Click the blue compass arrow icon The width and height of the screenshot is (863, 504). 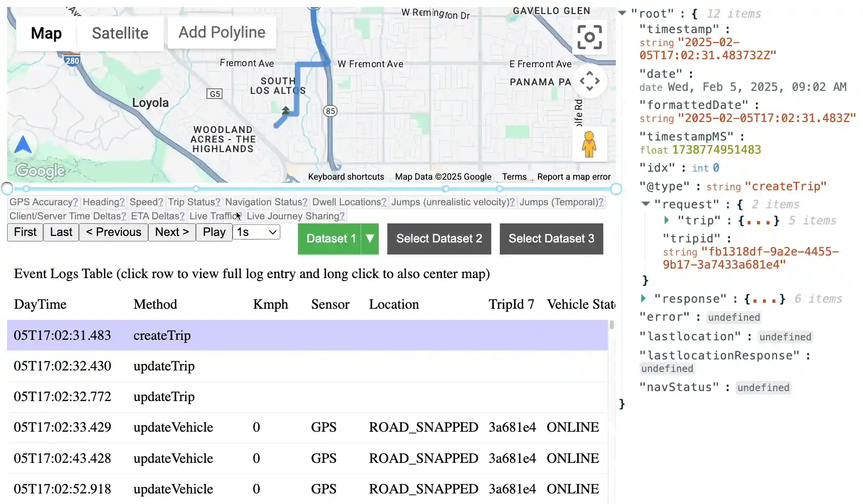22,144
